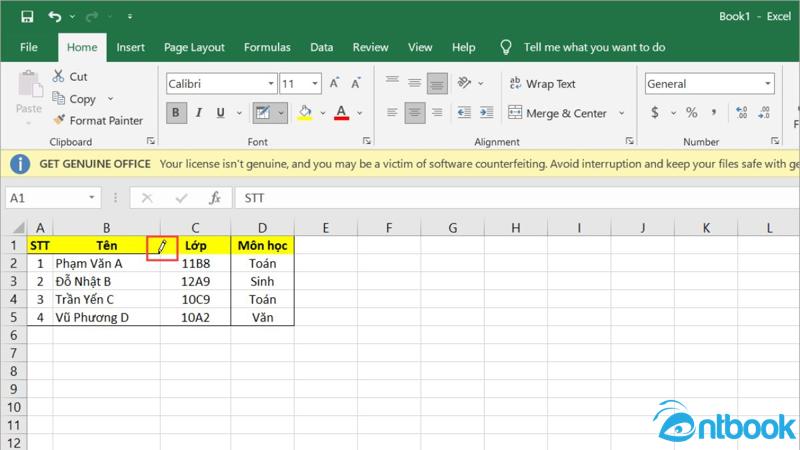Viewport: 800px width, 450px height.
Task: Toggle Bottom Align
Action: click(x=437, y=84)
